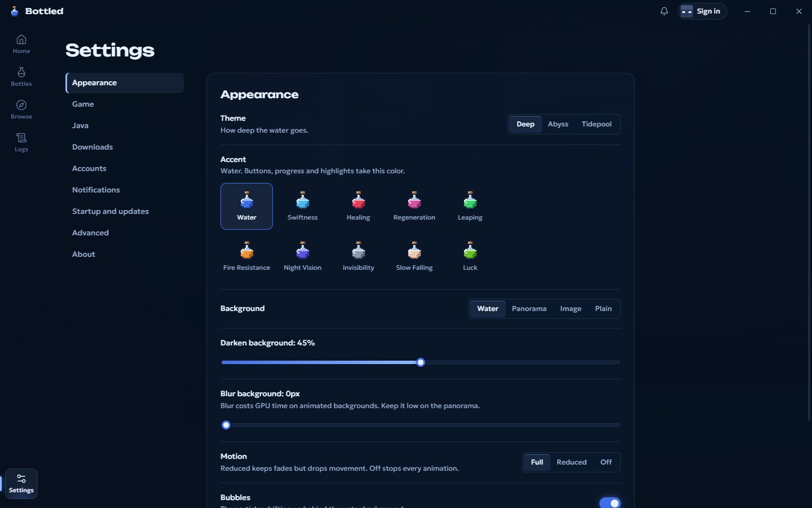Open the Advanced settings tab
812x508 pixels.
[x=125, y=233]
